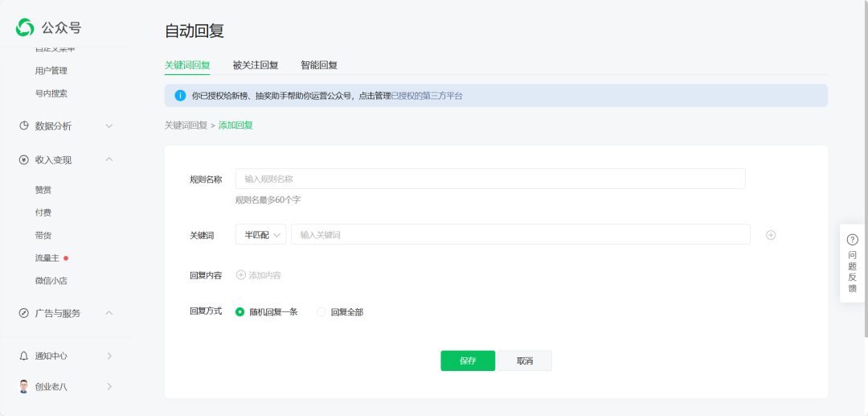Switch to the 智能回复 tab
Viewport: 868px width, 416px height.
pos(319,65)
